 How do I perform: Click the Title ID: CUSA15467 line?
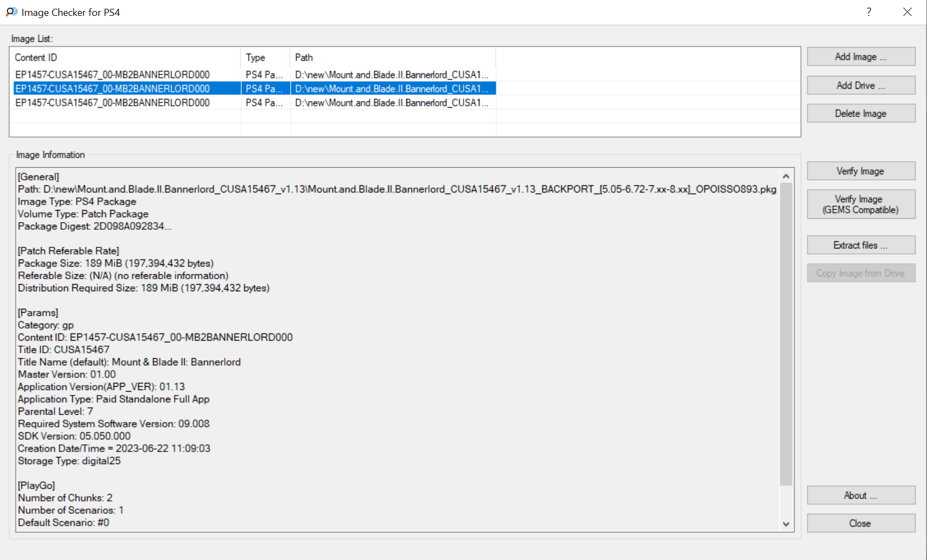click(x=64, y=349)
